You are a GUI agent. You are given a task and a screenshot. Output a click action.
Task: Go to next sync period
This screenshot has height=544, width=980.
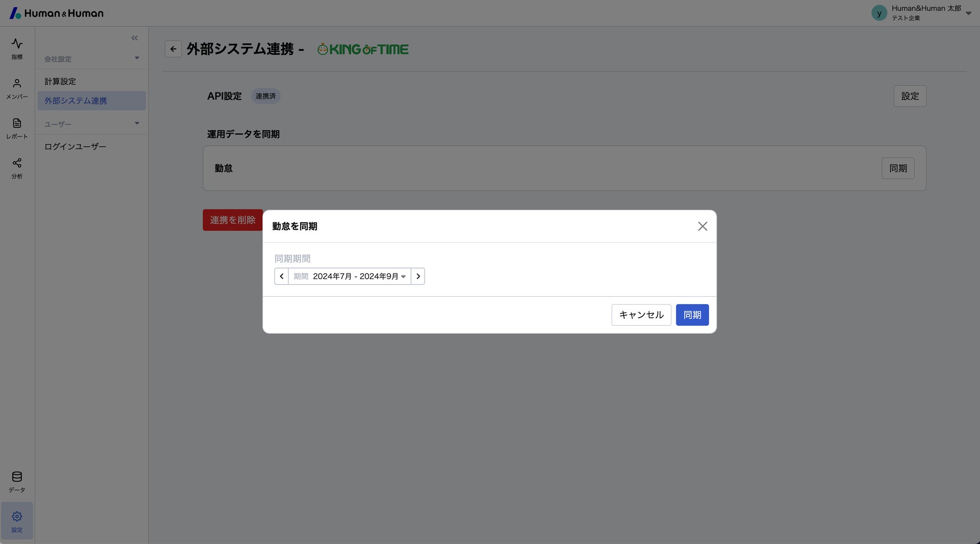[418, 276]
